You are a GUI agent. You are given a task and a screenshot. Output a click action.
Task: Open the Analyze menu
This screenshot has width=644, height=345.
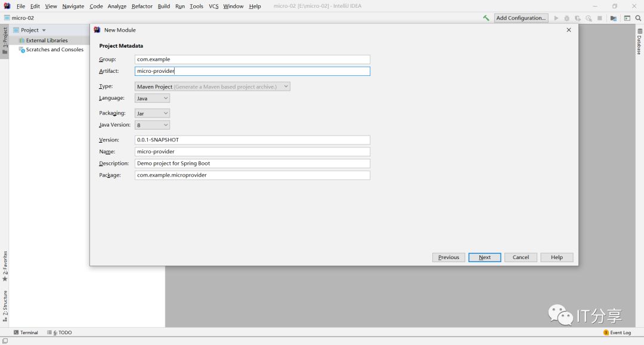tap(117, 6)
